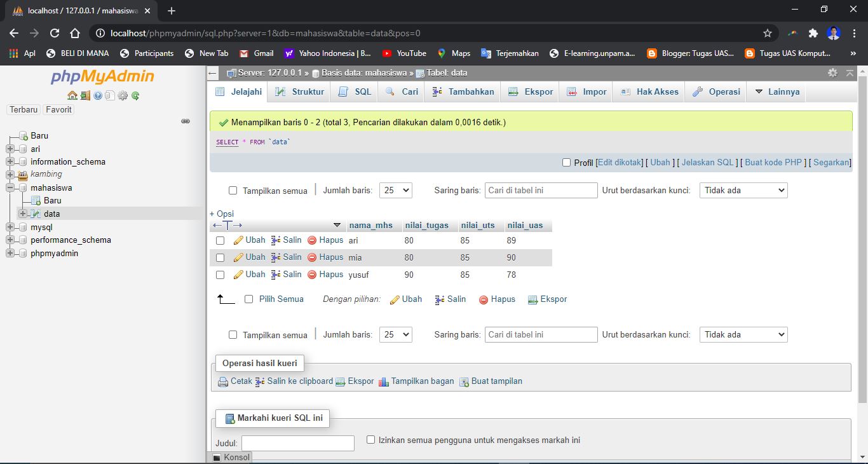Screen dimensions: 868x464
Task: Click the Konsol icon at the bottom
Action: click(x=217, y=457)
